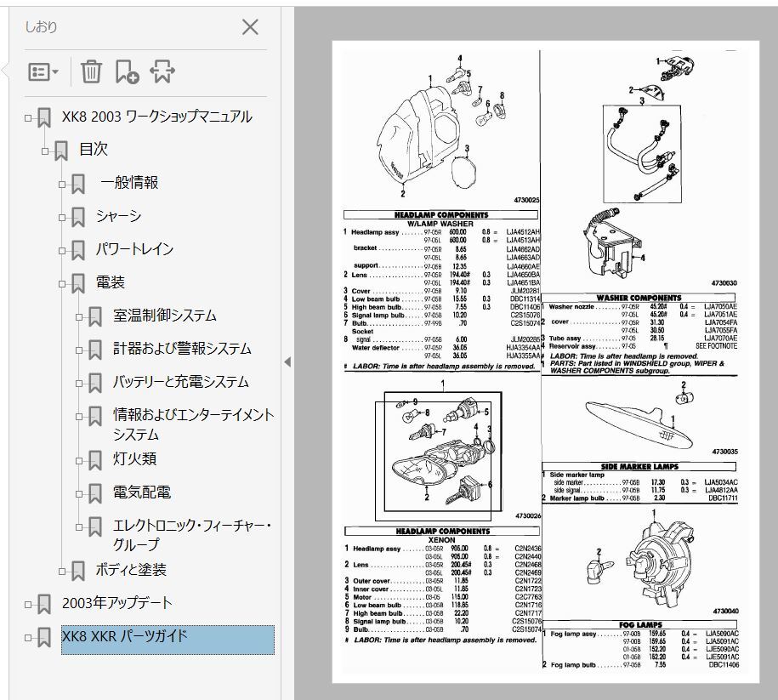Click bookmark icon beside 電装
The height and width of the screenshot is (700, 778).
pos(78,284)
